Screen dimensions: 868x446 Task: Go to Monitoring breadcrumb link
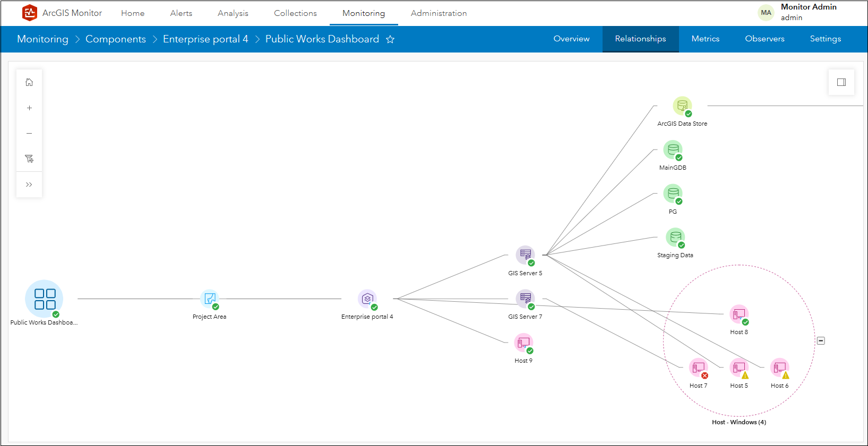tap(42, 39)
